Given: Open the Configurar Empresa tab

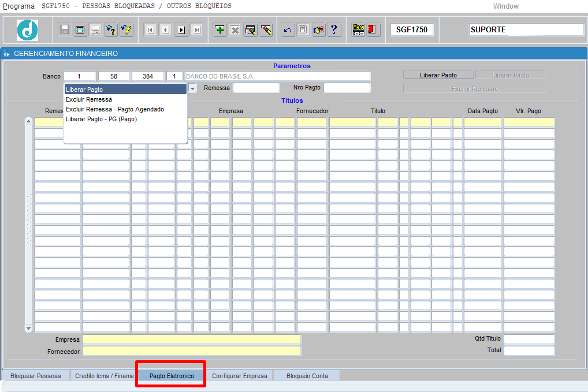Looking at the screenshot, I should pos(240,376).
